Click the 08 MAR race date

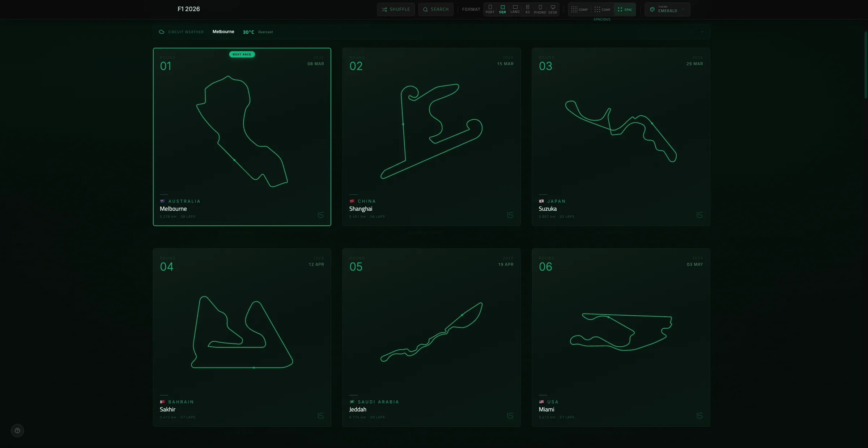click(316, 64)
